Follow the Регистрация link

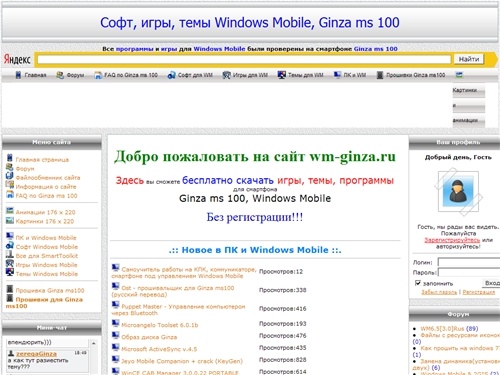(x=479, y=292)
